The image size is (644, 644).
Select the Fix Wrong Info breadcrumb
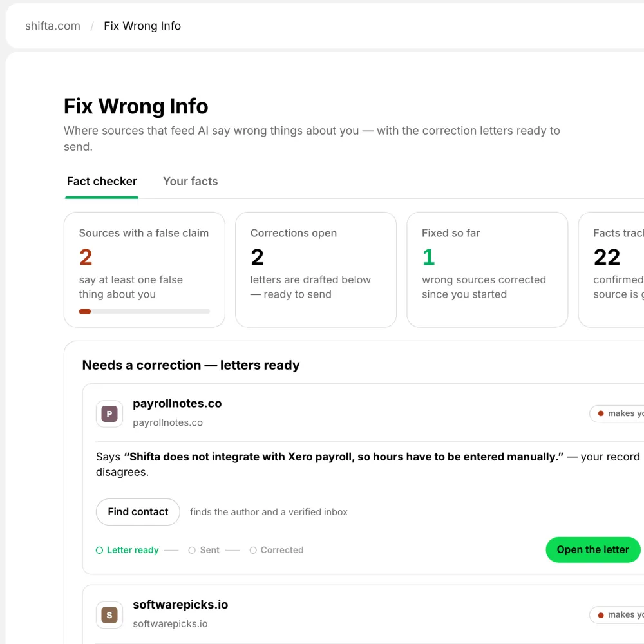click(142, 26)
